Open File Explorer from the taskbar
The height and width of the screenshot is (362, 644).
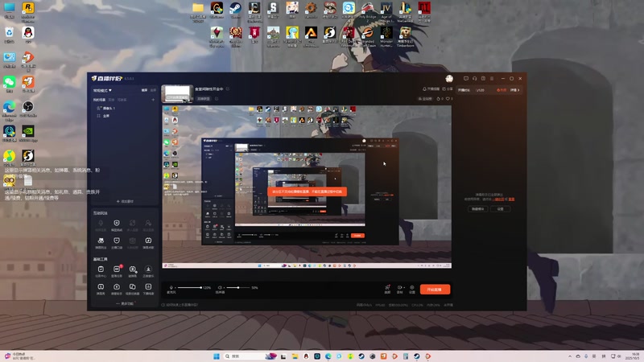click(x=295, y=356)
